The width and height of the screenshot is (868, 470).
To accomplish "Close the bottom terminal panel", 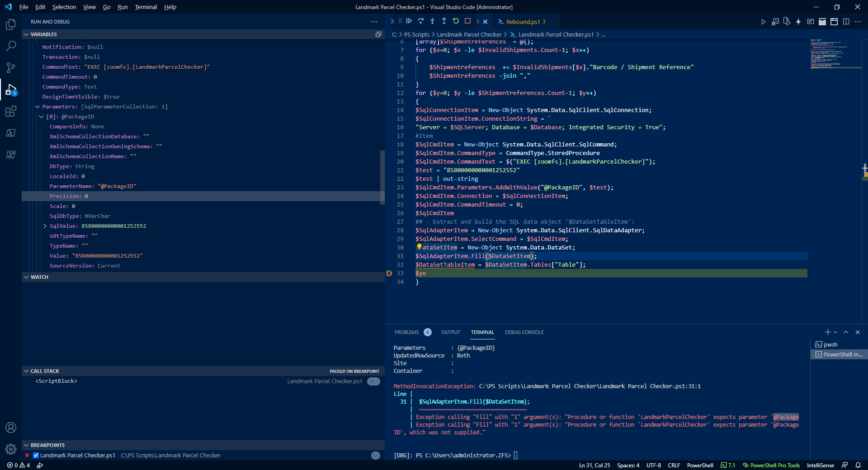I will tap(858, 332).
